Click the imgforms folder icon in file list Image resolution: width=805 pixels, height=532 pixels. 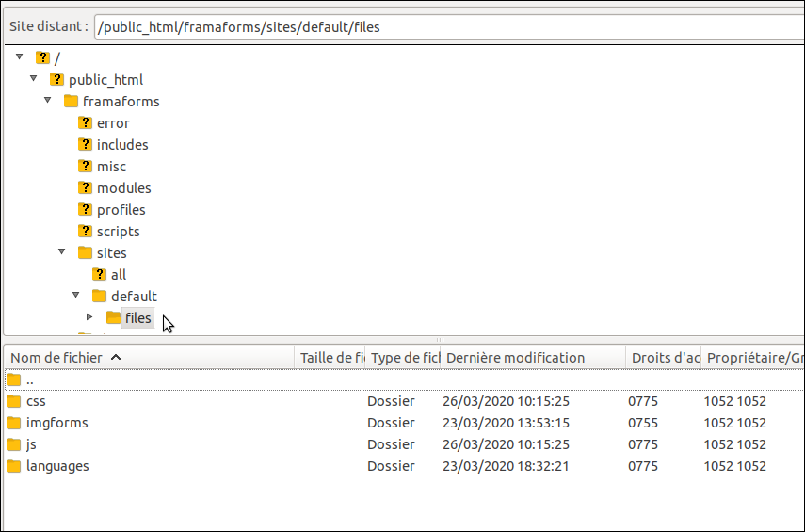(14, 423)
